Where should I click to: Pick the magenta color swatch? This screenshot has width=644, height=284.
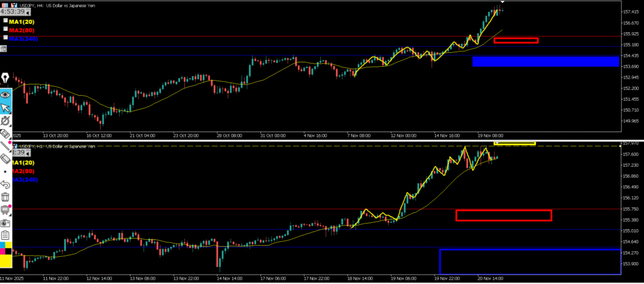3,251
